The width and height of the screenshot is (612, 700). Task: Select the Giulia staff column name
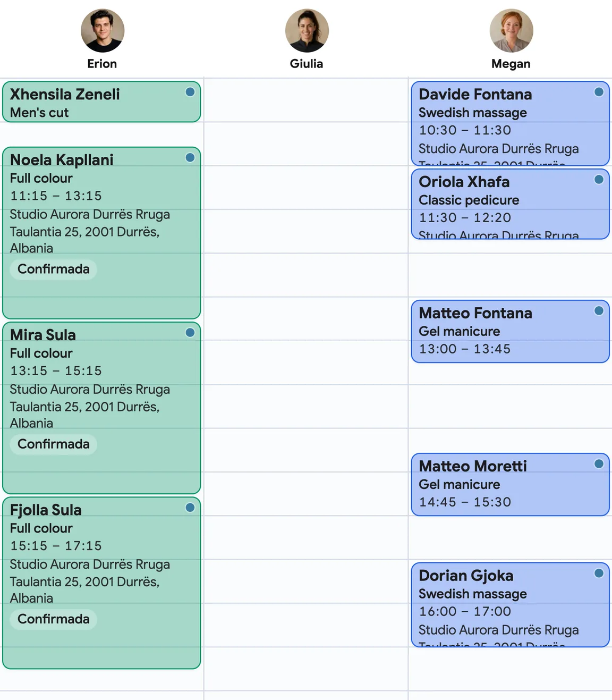(x=307, y=64)
